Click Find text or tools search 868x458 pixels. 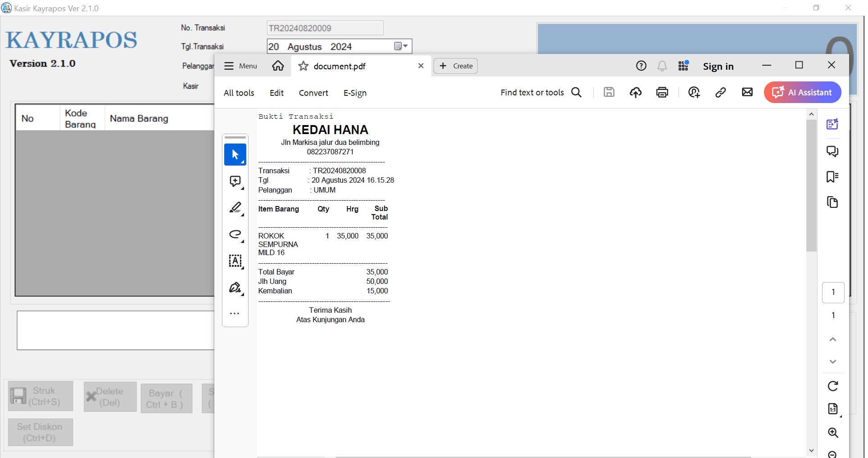541,92
